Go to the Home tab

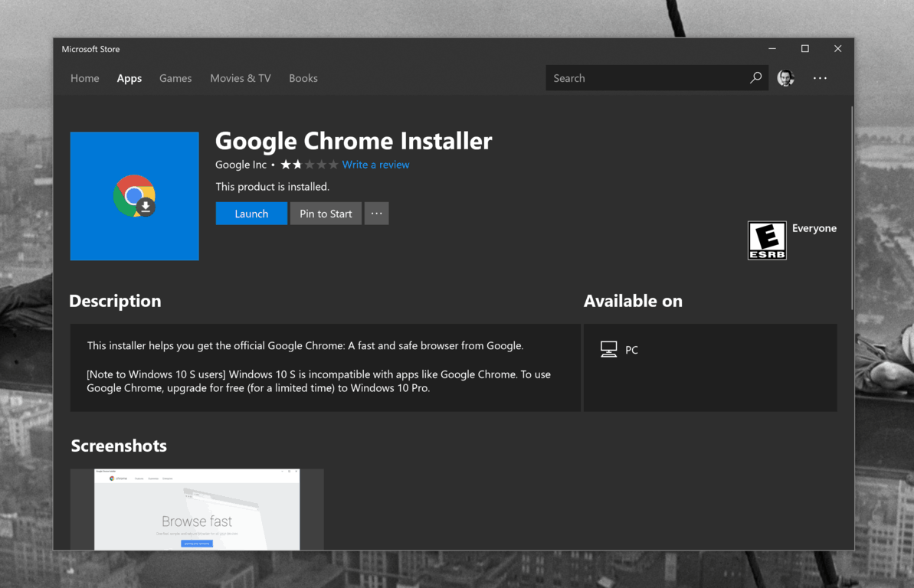click(x=84, y=78)
